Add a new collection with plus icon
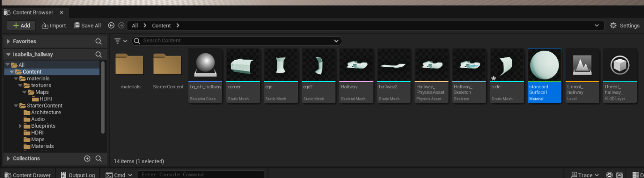Screen dimensions: 644x178 87,159
